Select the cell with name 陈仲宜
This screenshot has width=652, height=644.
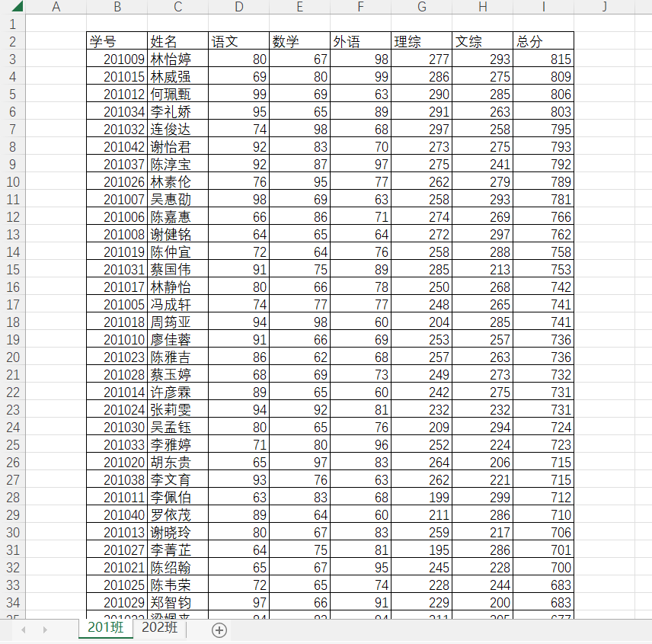(177, 252)
